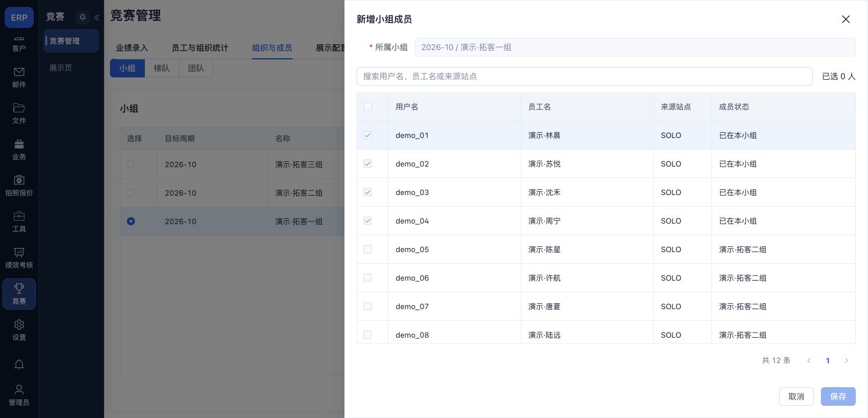Viewport: 868px width, 418px height.
Task: Open the 绩效考核 module
Action: [19, 257]
